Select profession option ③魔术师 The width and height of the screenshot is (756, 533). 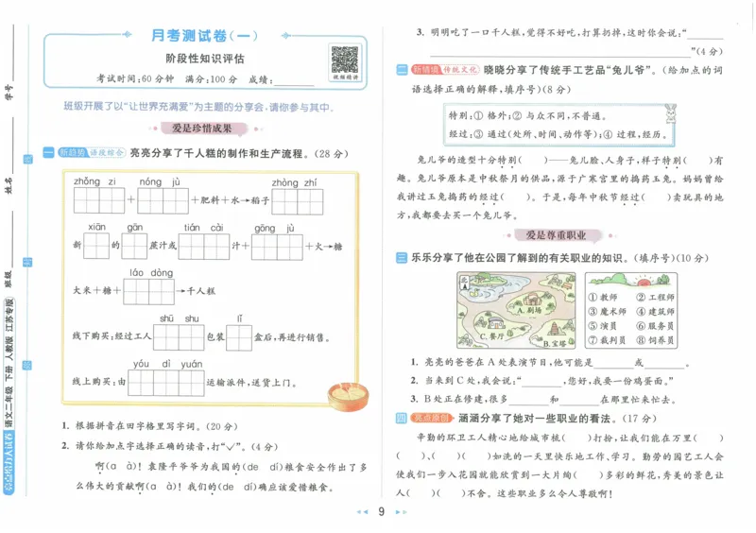[x=607, y=312]
